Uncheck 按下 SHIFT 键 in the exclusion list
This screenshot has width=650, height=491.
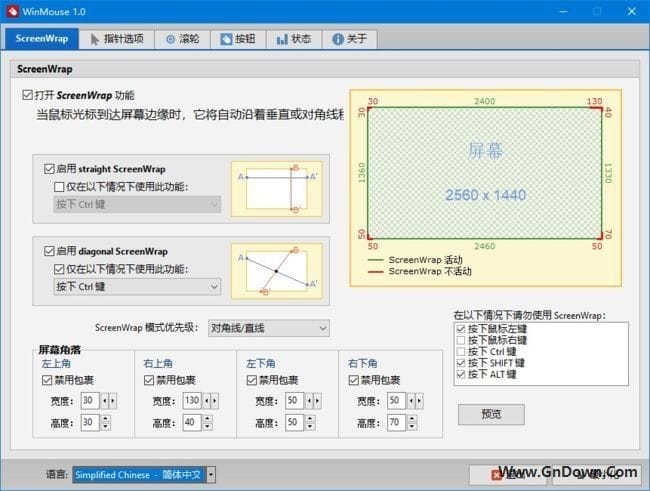click(461, 363)
